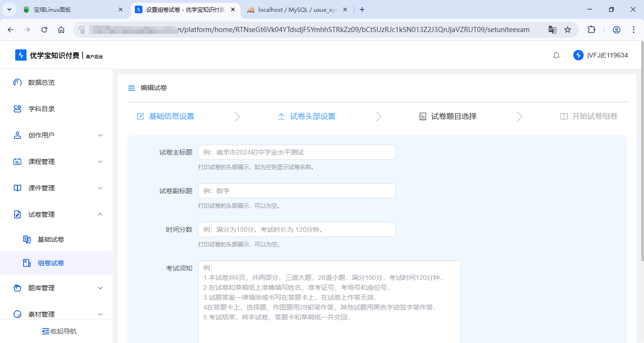Open the notification bell
This screenshot has height=343, width=644.
(x=556, y=55)
